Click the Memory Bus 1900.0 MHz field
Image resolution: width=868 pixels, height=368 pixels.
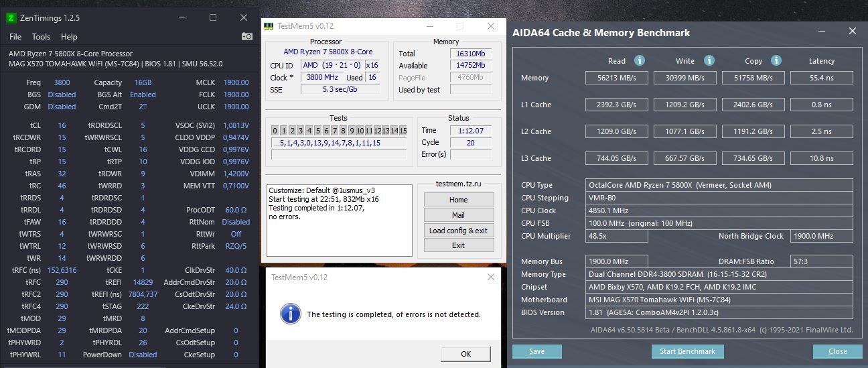(x=617, y=261)
